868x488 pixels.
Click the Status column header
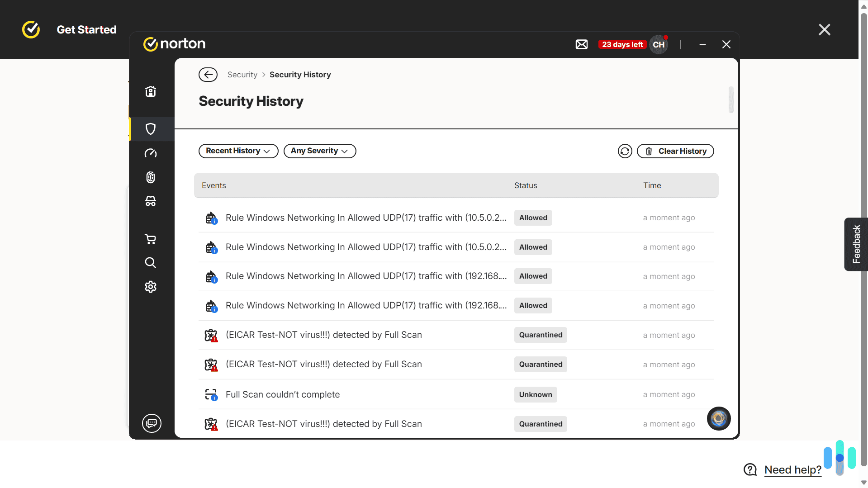tap(526, 185)
